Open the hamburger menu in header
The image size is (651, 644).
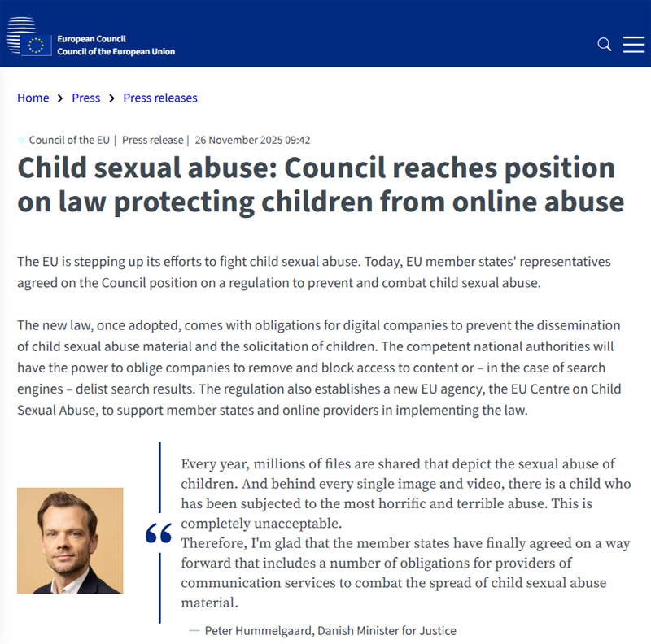point(634,44)
